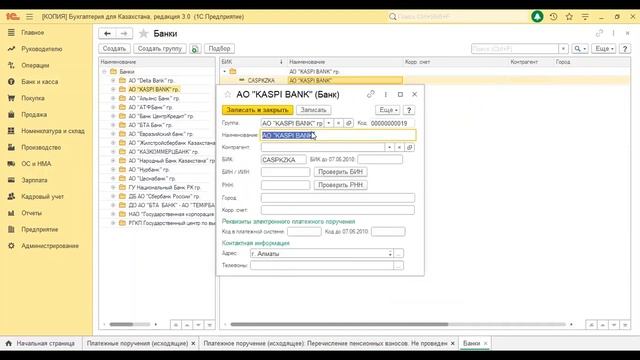Get link icon in KASPI BANK dialog header
The width and height of the screenshot is (640, 360).
pos(371,94)
